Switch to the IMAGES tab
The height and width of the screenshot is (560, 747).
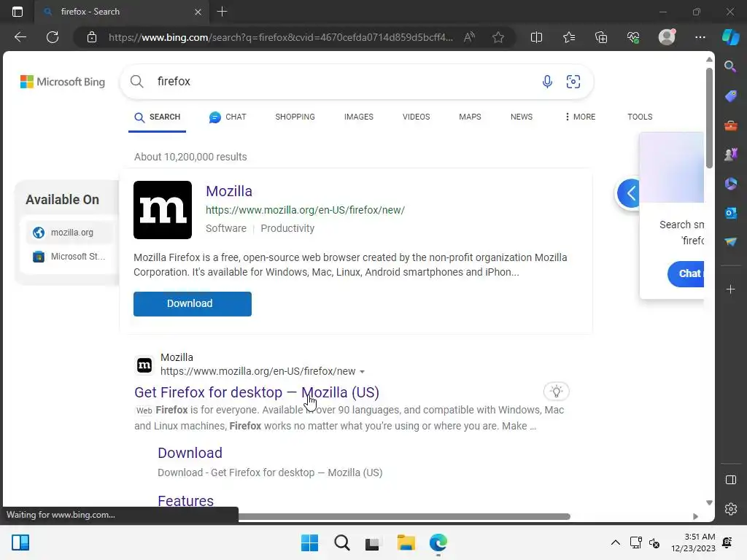click(359, 117)
